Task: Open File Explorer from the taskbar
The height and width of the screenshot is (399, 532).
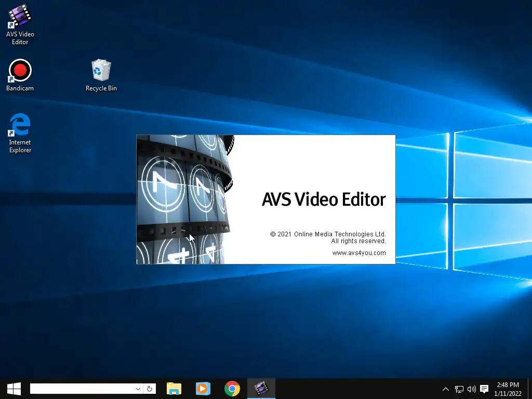Action: 174,389
